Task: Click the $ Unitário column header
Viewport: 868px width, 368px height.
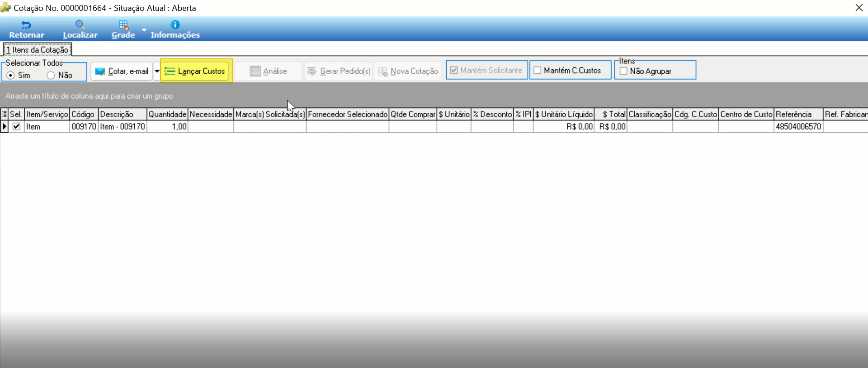Action: (454, 114)
